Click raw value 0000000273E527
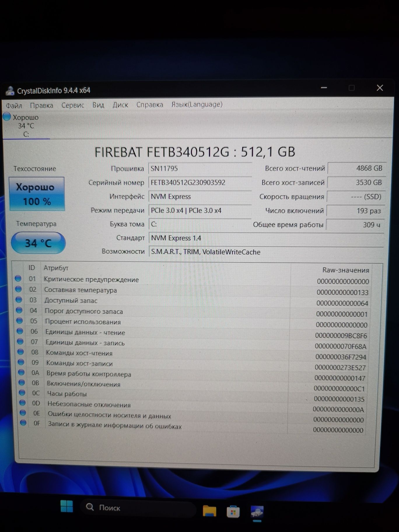The height and width of the screenshot is (532, 399). tap(340, 367)
